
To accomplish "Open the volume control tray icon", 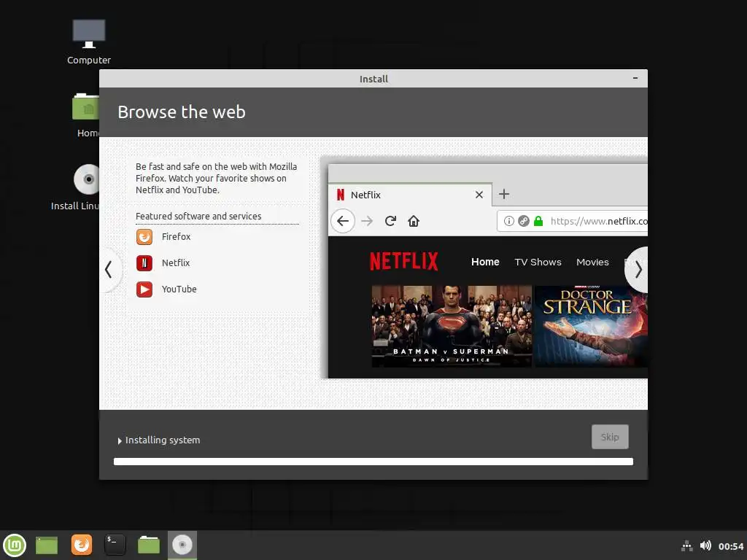I will [x=705, y=545].
